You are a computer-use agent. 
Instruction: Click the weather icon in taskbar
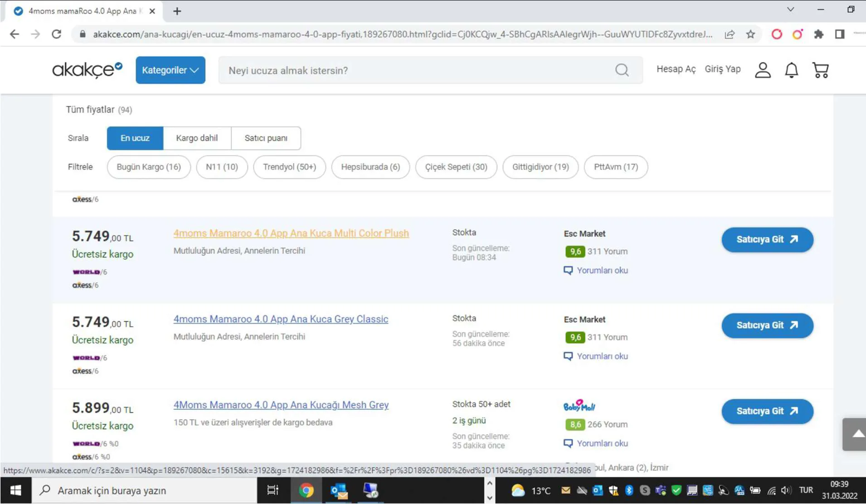tap(518, 490)
